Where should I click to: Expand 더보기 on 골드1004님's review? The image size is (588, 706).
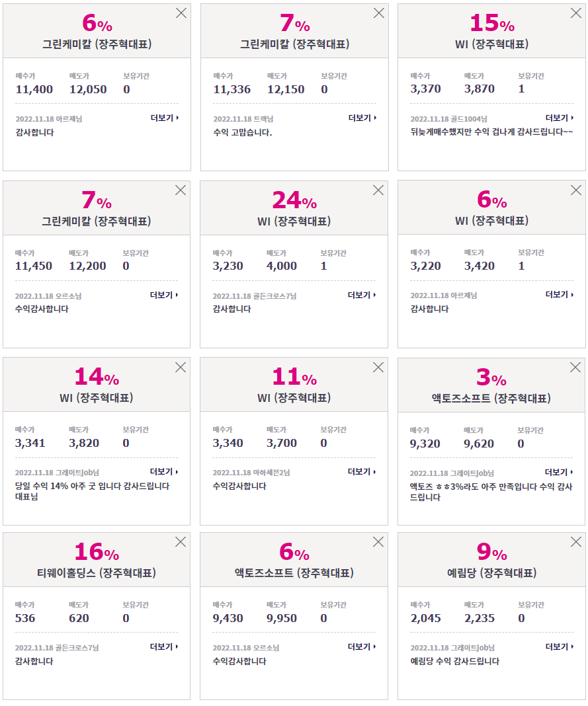click(x=560, y=118)
